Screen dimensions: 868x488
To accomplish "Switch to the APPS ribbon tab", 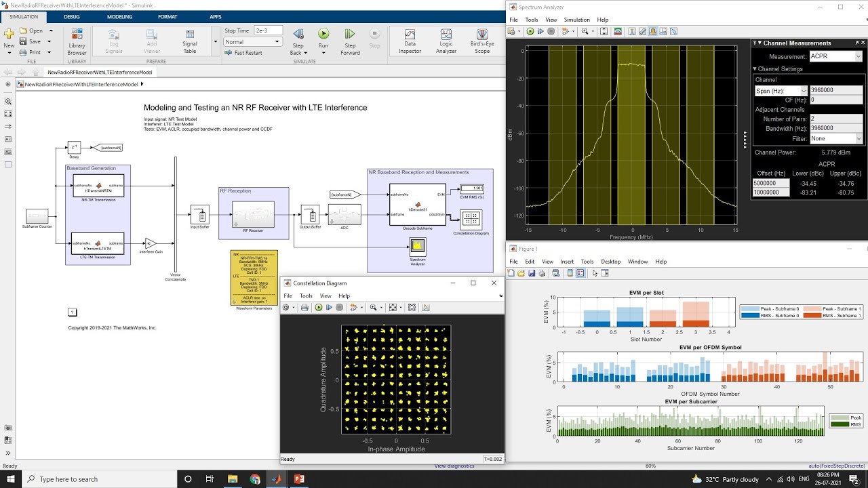I will [x=216, y=17].
